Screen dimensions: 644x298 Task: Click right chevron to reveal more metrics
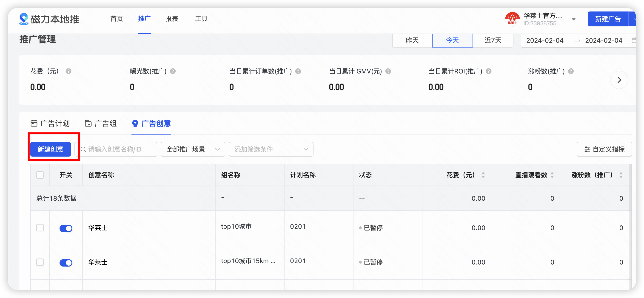tap(619, 80)
